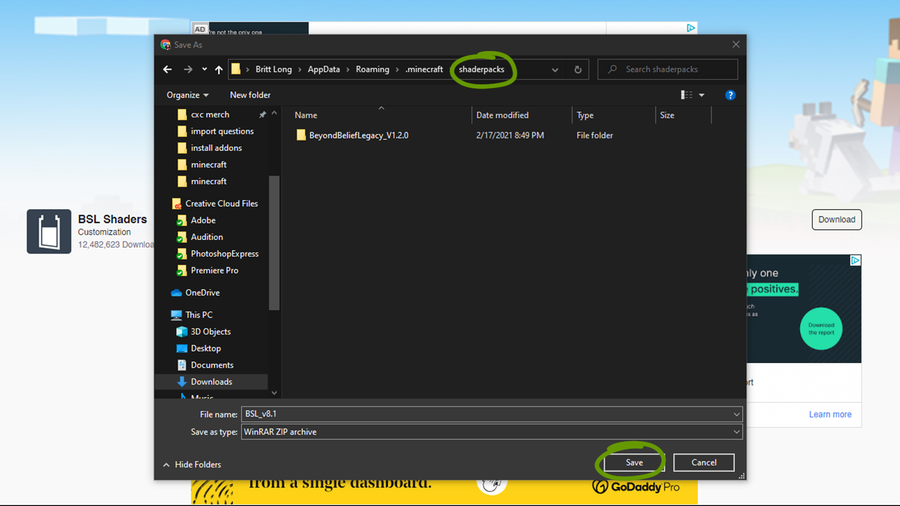Viewport: 900px width, 506px height.
Task: Click New folder in toolbar
Action: click(250, 95)
